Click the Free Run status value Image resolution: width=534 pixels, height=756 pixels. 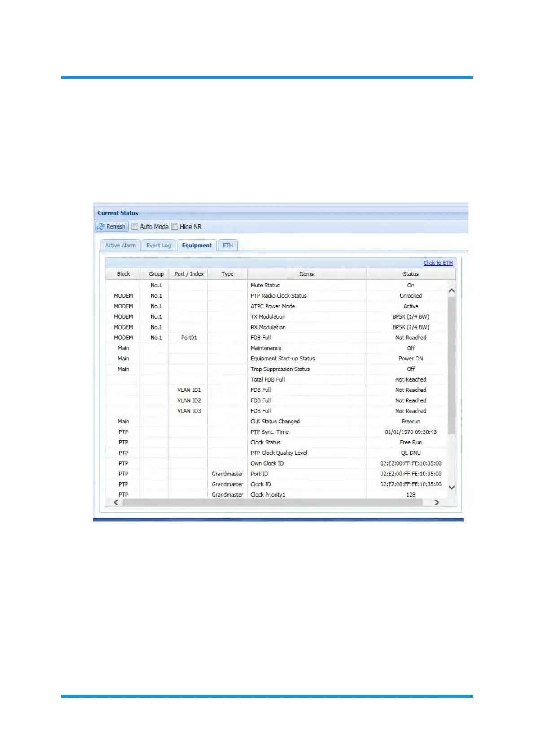(x=411, y=443)
